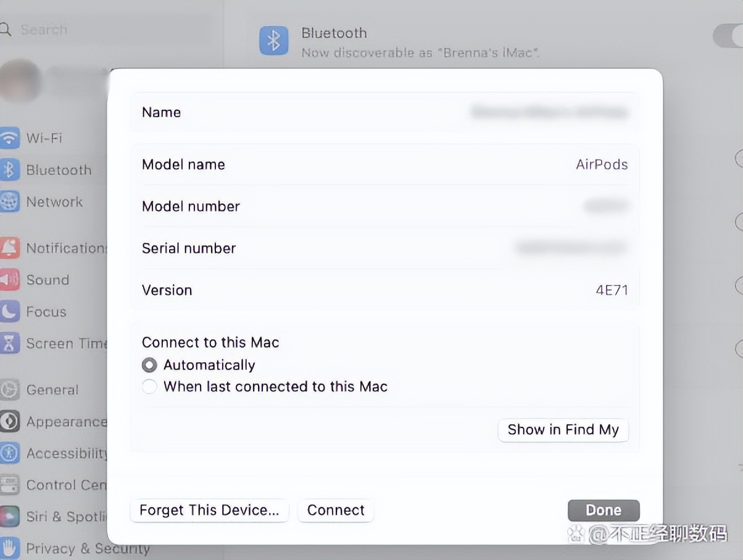Click the Connect button
The image size is (743, 560).
[x=336, y=510]
